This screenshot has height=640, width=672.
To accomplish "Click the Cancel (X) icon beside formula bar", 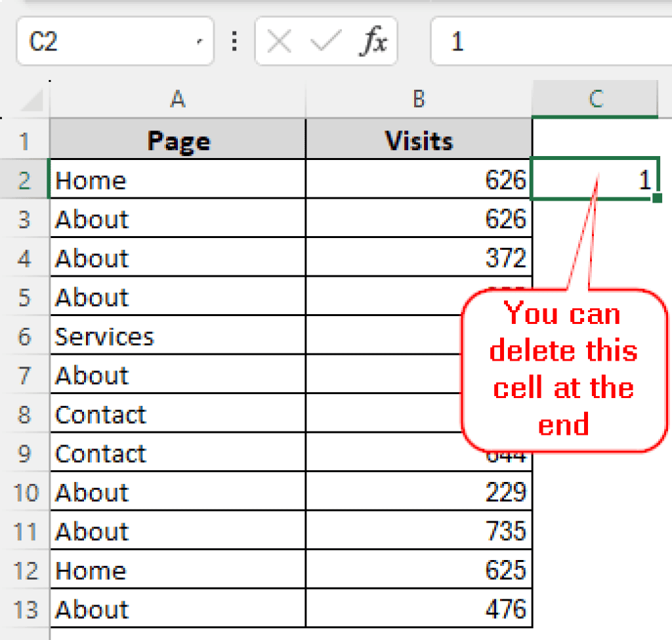I will (278, 41).
